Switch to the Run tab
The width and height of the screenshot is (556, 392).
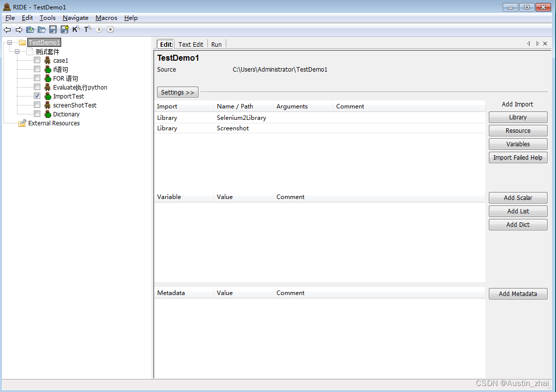(x=216, y=44)
